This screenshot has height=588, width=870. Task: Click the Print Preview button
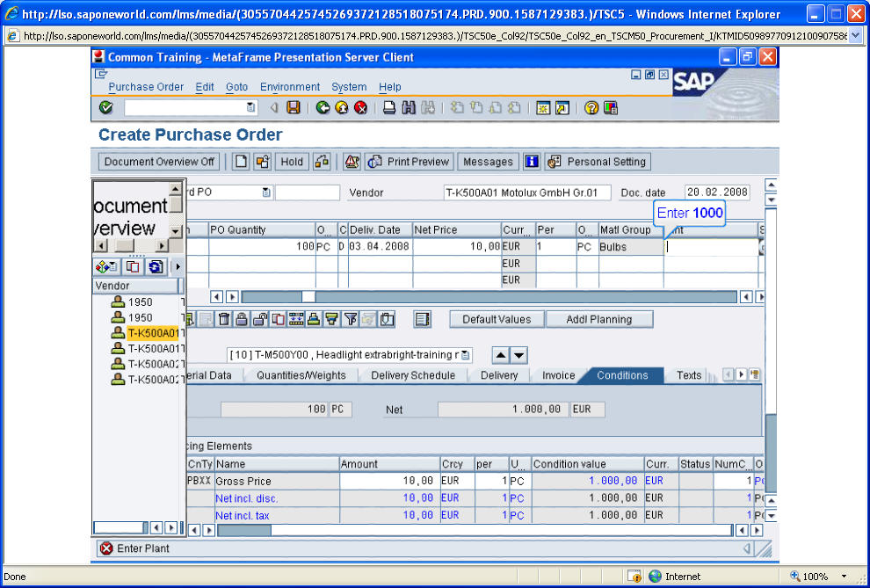point(409,162)
